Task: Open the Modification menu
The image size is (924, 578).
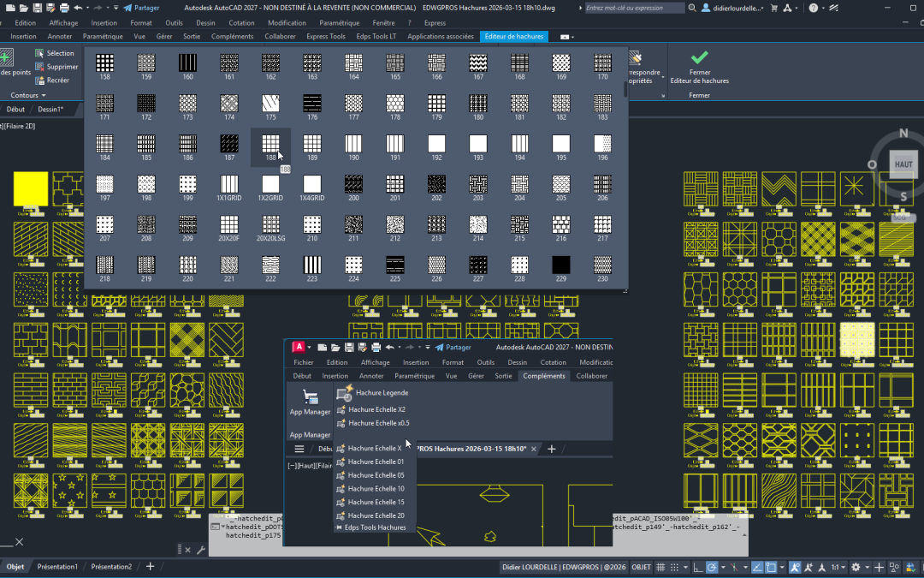Action: click(287, 23)
